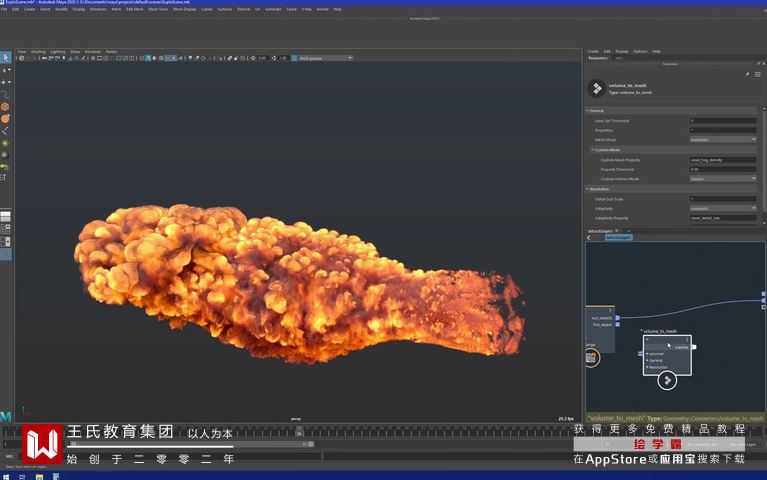Toggle the first_object output port
This screenshot has height=480, width=767.
[617, 325]
